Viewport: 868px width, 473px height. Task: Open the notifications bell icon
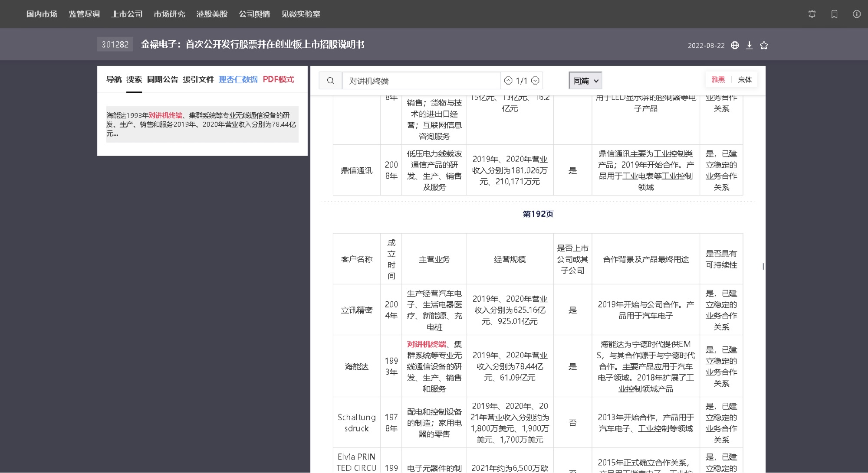[x=812, y=14]
